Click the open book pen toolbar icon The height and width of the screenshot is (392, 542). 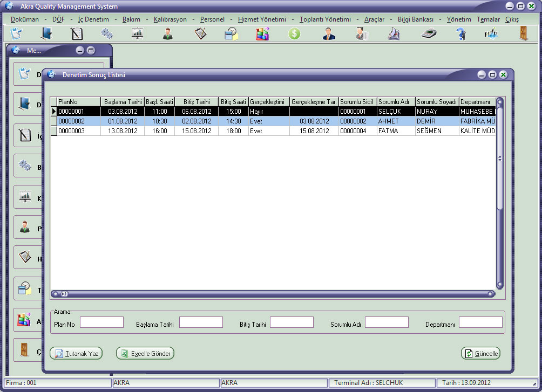click(x=394, y=34)
